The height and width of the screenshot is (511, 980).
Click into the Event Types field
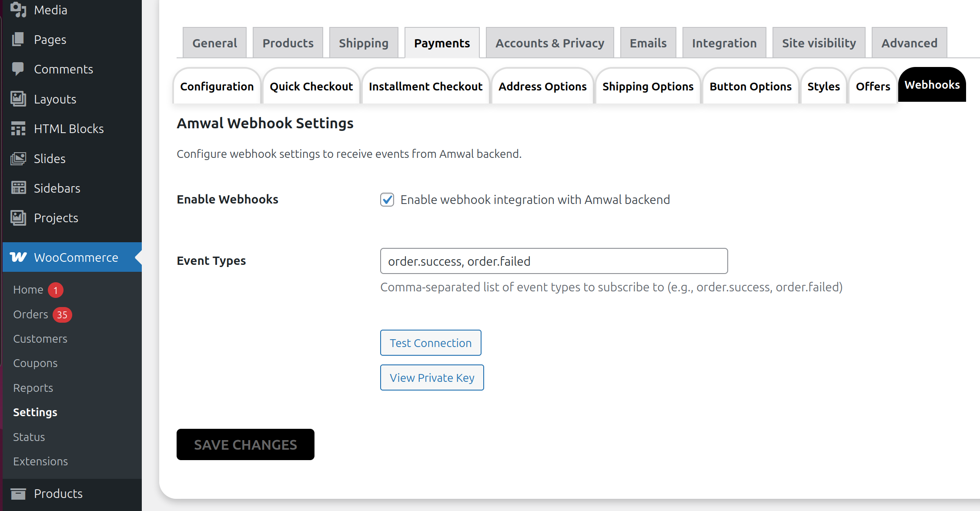coord(554,261)
